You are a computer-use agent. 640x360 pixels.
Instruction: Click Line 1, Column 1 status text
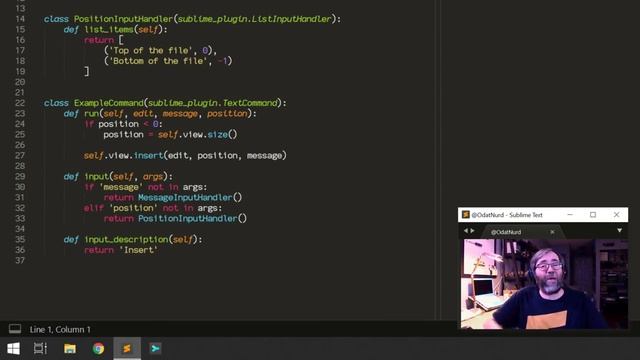click(x=60, y=329)
